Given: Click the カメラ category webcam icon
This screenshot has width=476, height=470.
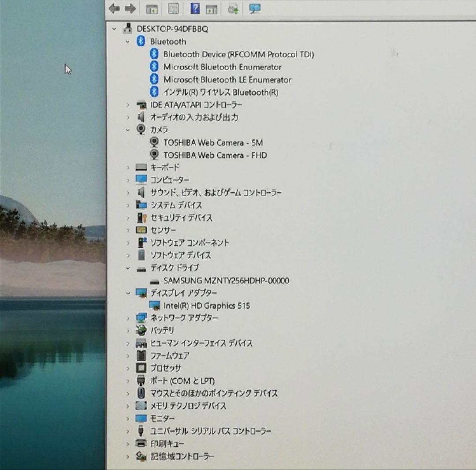Looking at the screenshot, I should point(141,130).
